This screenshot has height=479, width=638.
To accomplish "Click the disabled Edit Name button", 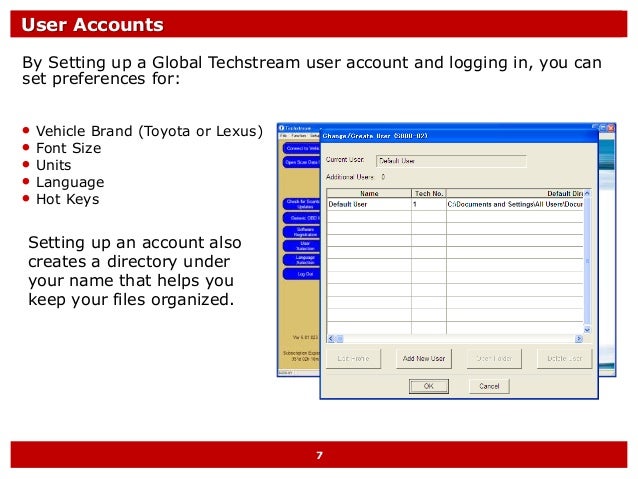I will click(x=353, y=359).
